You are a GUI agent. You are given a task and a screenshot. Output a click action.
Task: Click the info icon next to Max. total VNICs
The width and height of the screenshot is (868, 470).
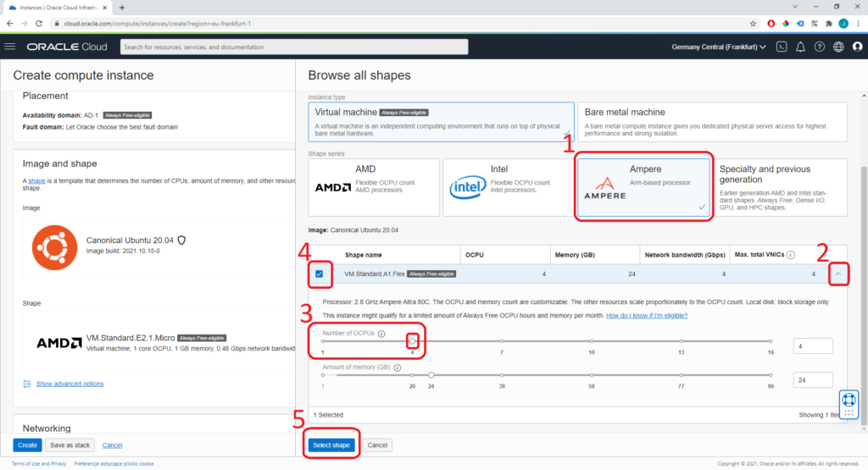click(791, 255)
